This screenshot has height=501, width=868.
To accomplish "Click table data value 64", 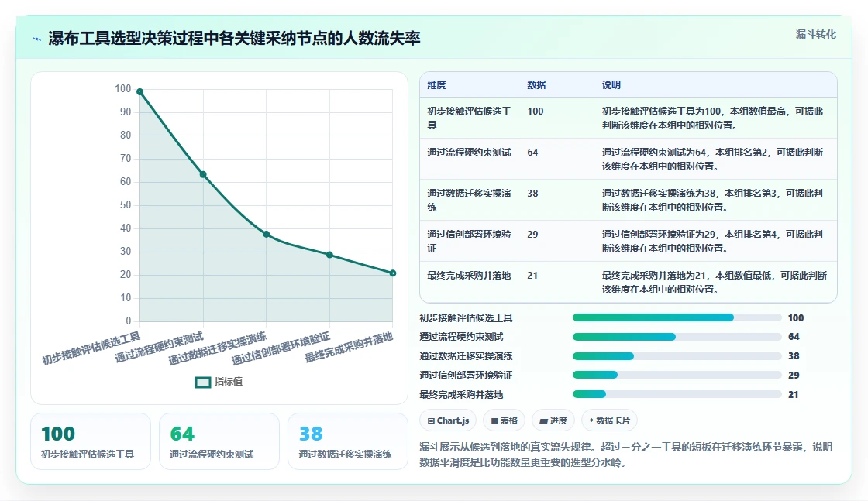I will [532, 153].
